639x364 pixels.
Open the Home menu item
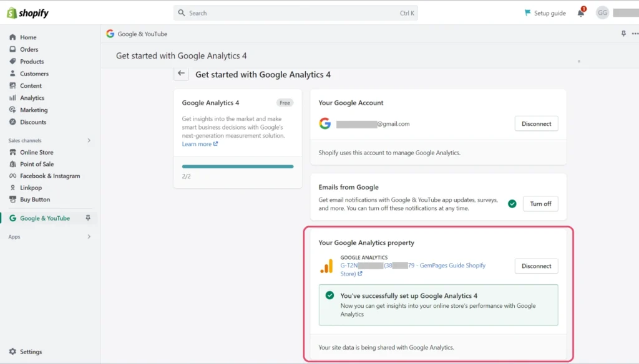[28, 37]
